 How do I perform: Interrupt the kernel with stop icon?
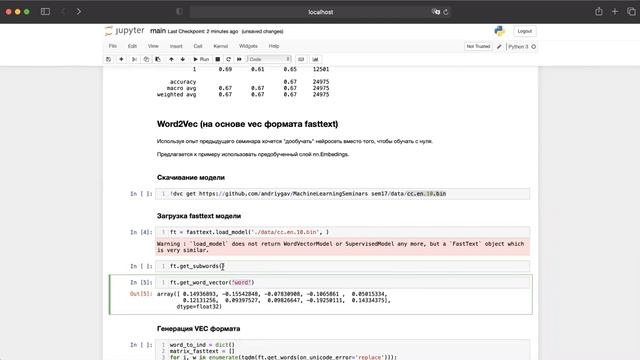[x=218, y=59]
